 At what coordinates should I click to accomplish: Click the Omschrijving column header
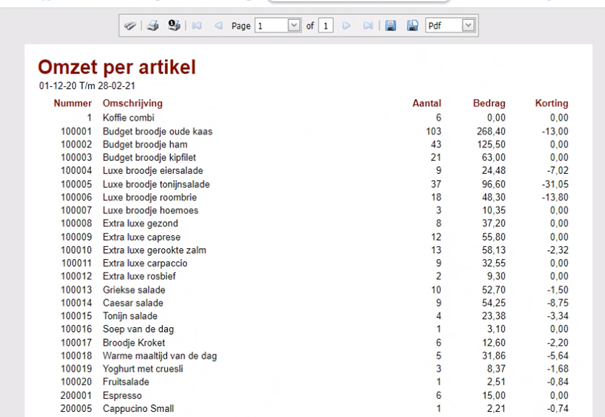[132, 103]
